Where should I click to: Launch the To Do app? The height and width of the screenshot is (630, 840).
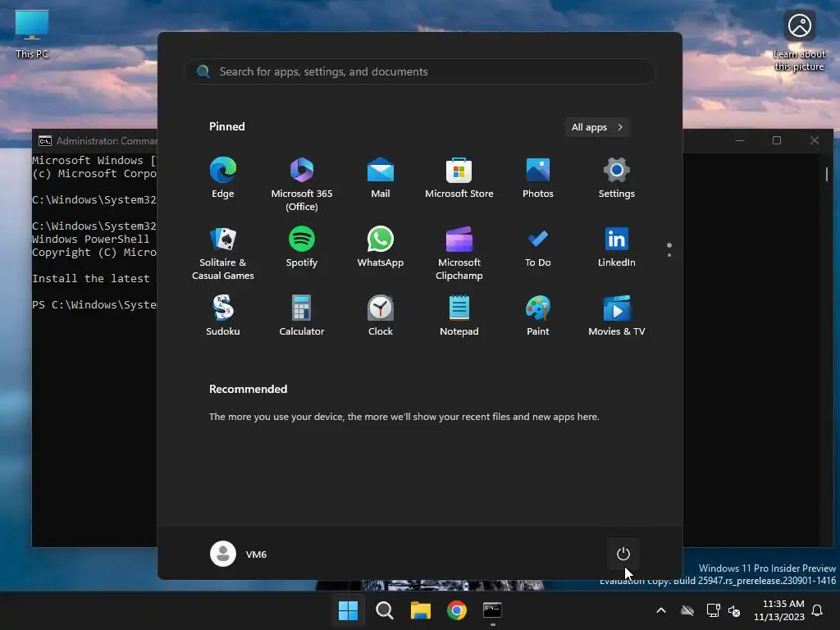click(538, 248)
